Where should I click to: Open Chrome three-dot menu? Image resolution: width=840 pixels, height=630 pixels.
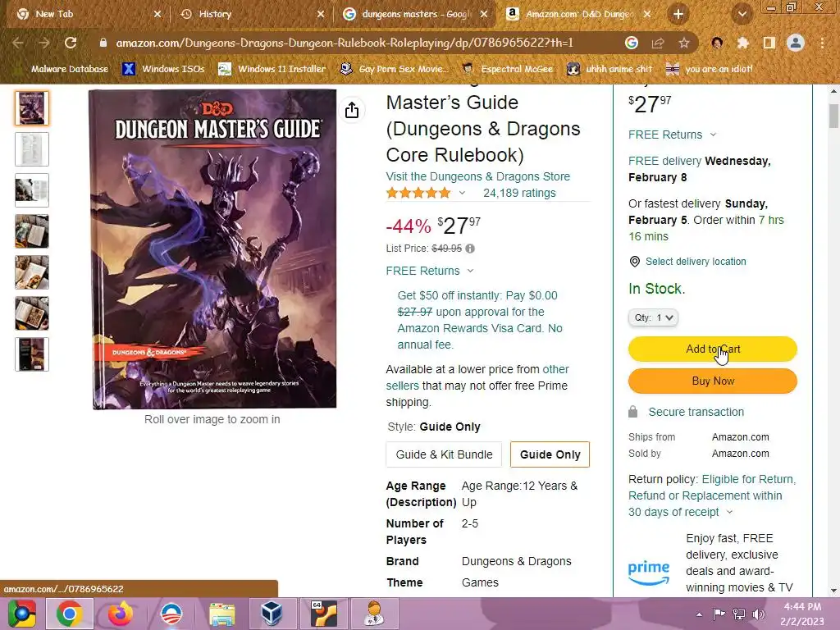[822, 43]
